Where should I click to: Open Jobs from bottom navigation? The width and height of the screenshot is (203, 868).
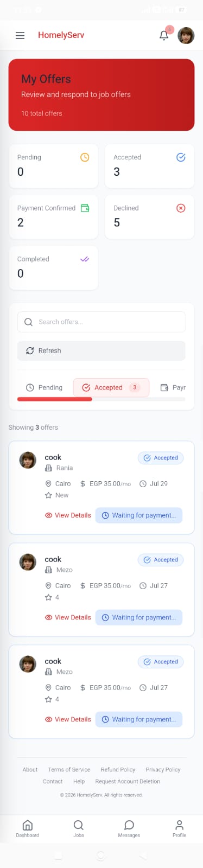click(x=79, y=828)
